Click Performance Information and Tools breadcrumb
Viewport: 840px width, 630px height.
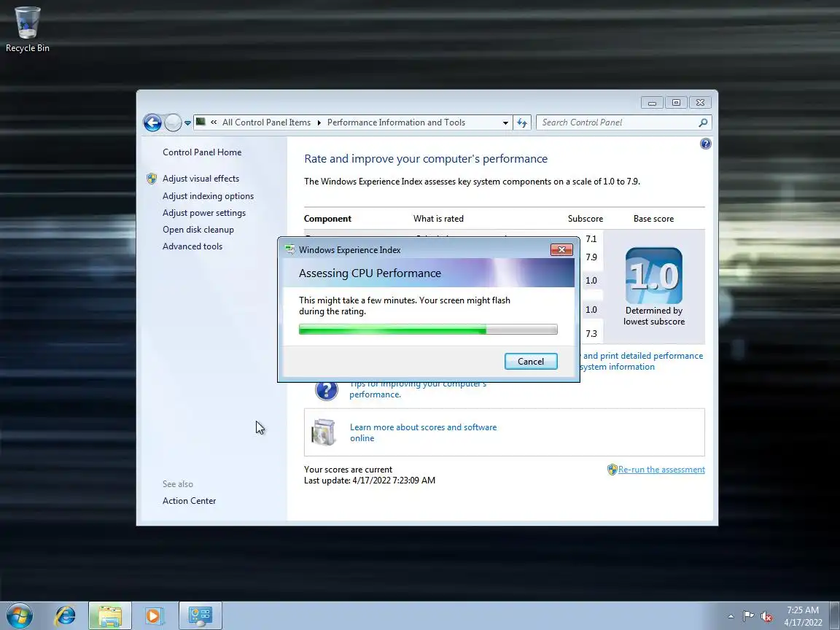click(396, 122)
